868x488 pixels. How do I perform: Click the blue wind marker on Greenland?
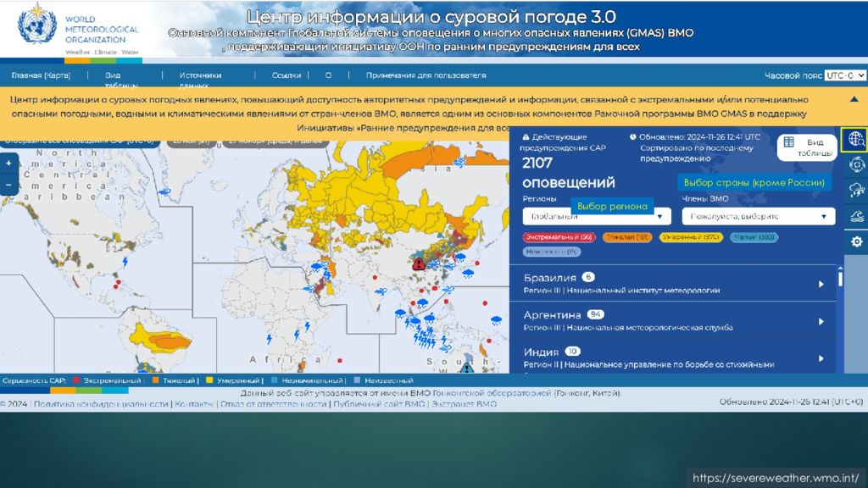pos(164,192)
